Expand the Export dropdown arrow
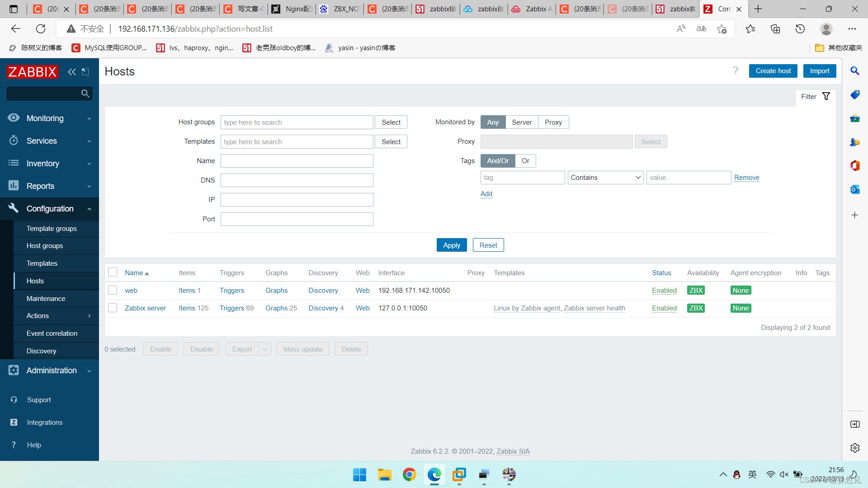Screen dimensions: 868x488 265,349
